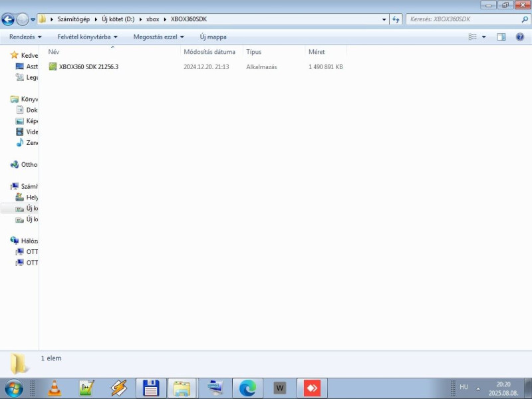Image resolution: width=532 pixels, height=399 pixels.
Task: Select Új kötet (D:) breadcrumb segment
Action: point(118,19)
